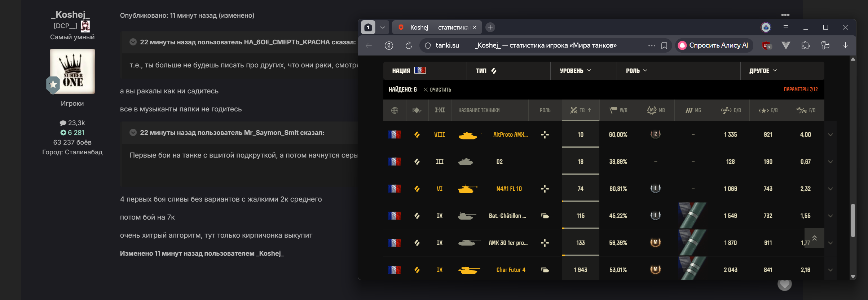Viewport: 868px width, 300px height.
Task: Open the Уровень filter dropdown
Action: click(576, 71)
